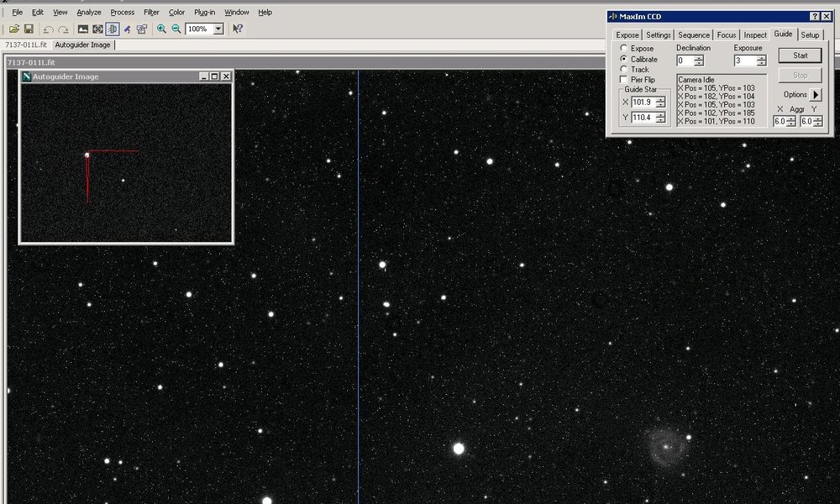This screenshot has width=840, height=504.
Task: Open the Plug-in menu
Action: pos(205,13)
